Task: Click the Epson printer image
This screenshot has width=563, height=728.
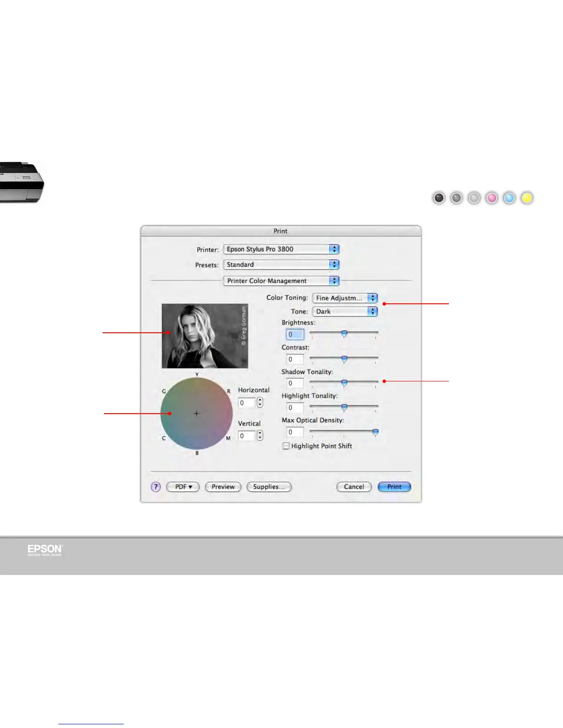Action: coord(22,182)
